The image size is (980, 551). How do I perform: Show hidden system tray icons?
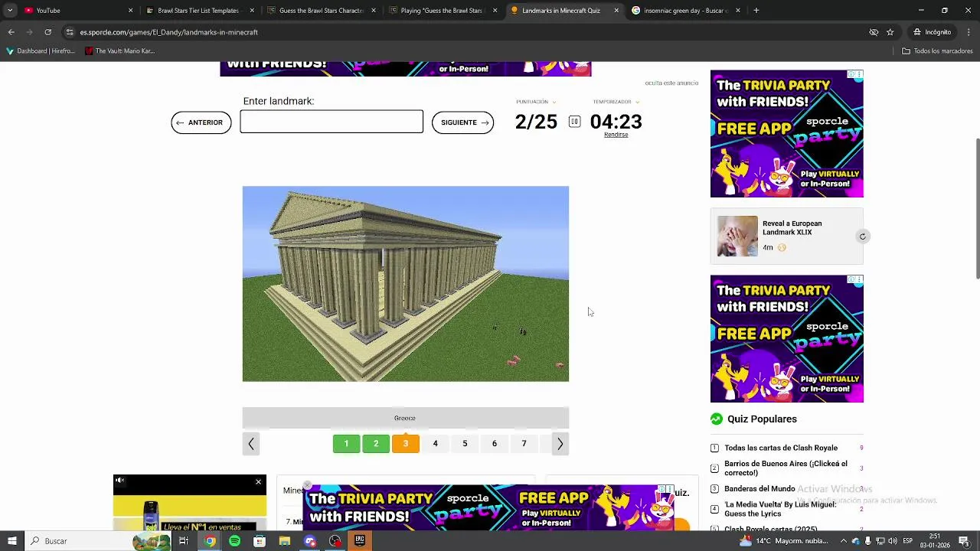pos(843,541)
